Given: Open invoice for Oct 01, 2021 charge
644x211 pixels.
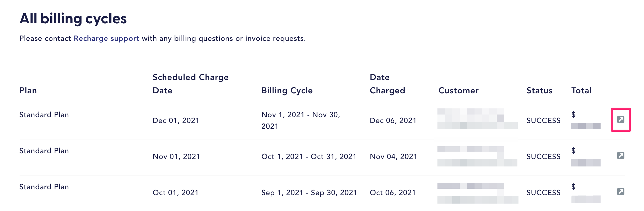Looking at the screenshot, I should click(x=621, y=191).
